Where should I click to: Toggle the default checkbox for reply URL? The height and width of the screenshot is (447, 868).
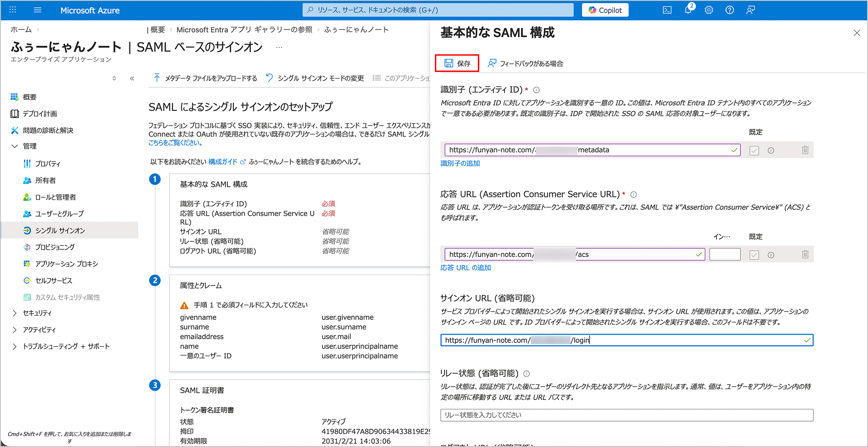click(x=754, y=255)
